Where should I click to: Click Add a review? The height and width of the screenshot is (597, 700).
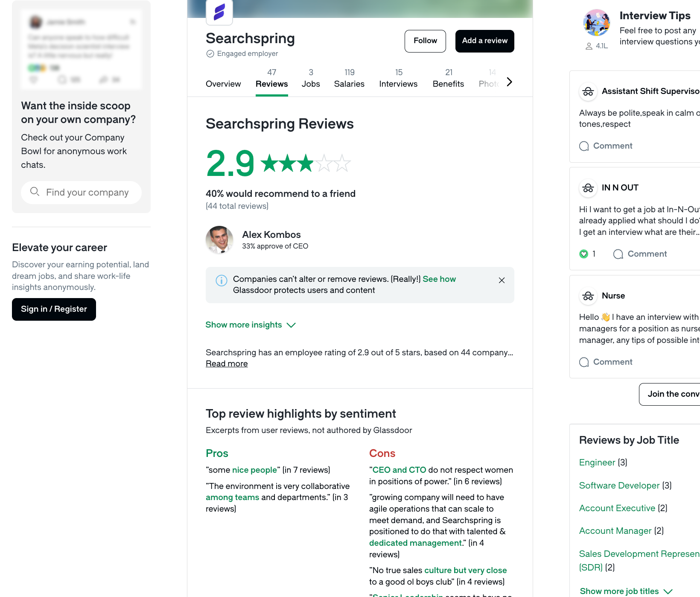point(484,41)
